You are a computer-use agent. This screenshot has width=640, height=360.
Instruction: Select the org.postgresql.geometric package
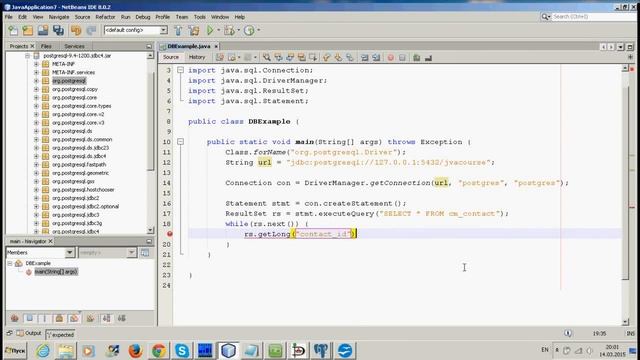click(x=80, y=173)
